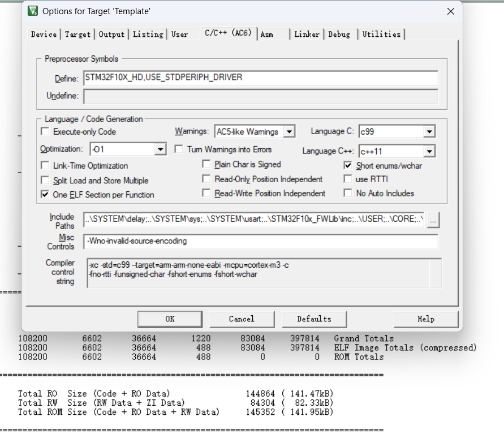Open the Language C standard dropdown

pos(429,131)
